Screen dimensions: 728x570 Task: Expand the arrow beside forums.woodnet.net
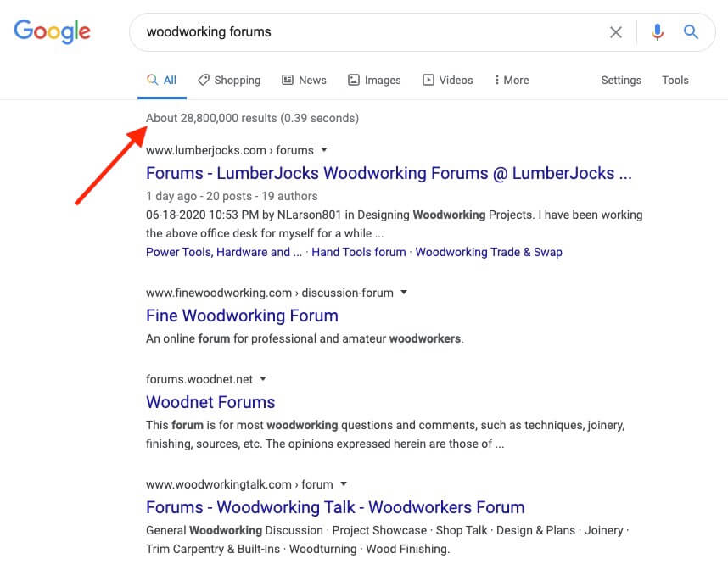262,379
